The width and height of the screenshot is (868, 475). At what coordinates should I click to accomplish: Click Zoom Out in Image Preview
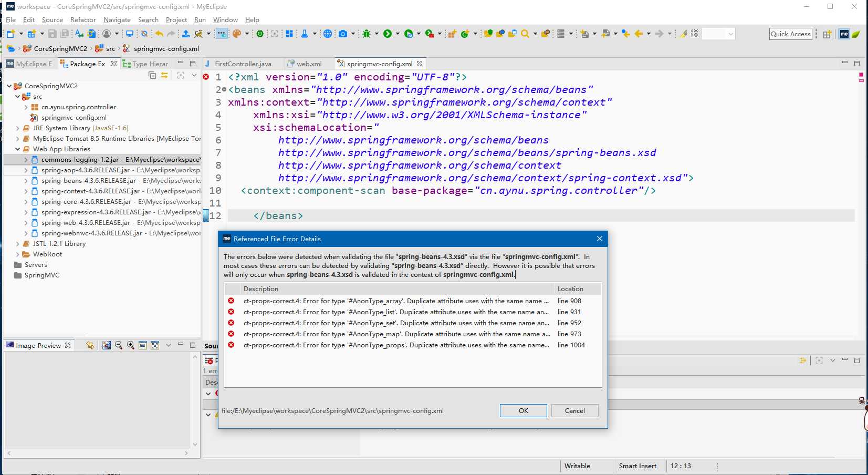click(118, 345)
